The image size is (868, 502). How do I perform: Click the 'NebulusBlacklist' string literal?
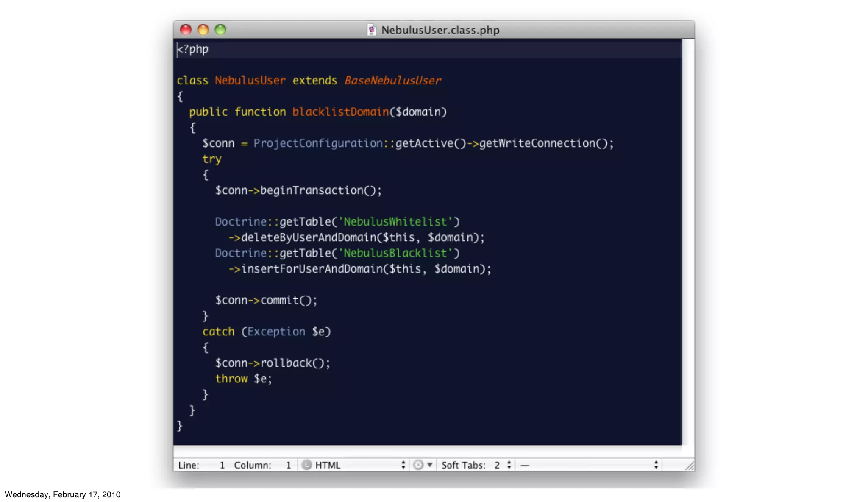click(395, 253)
